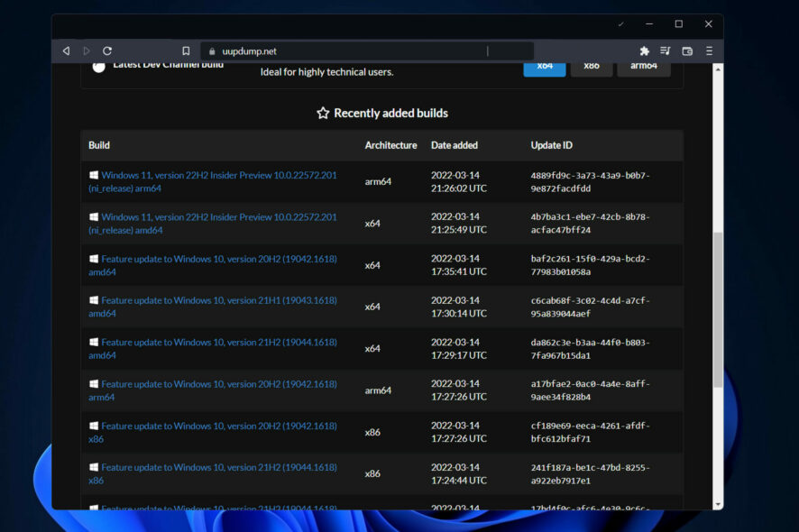Viewport: 799px width, 532px height.
Task: Click Update ID starting a17bfae2-0ac0
Action: 590,390
